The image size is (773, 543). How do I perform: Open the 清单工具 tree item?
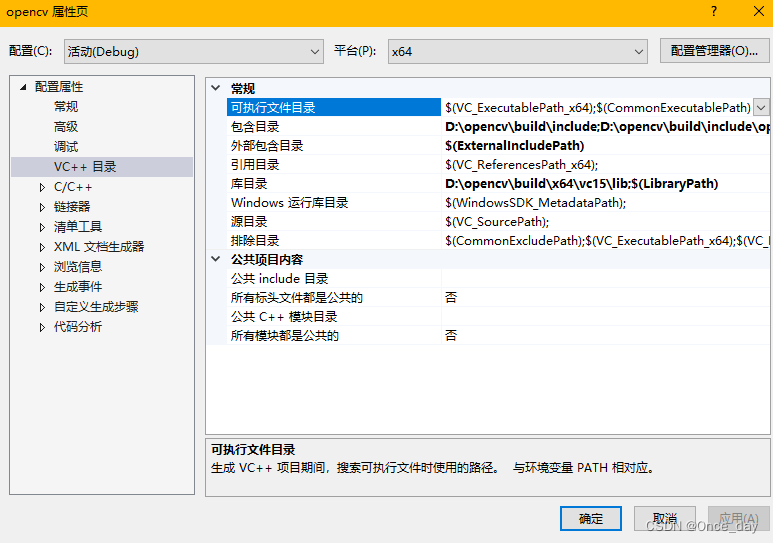tap(78, 227)
